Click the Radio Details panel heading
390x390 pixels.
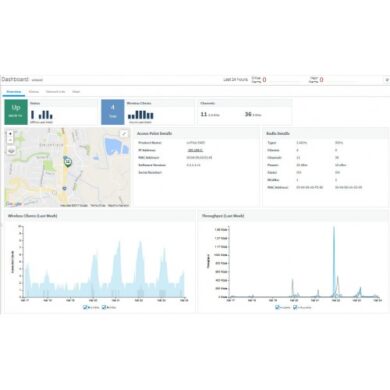278,133
